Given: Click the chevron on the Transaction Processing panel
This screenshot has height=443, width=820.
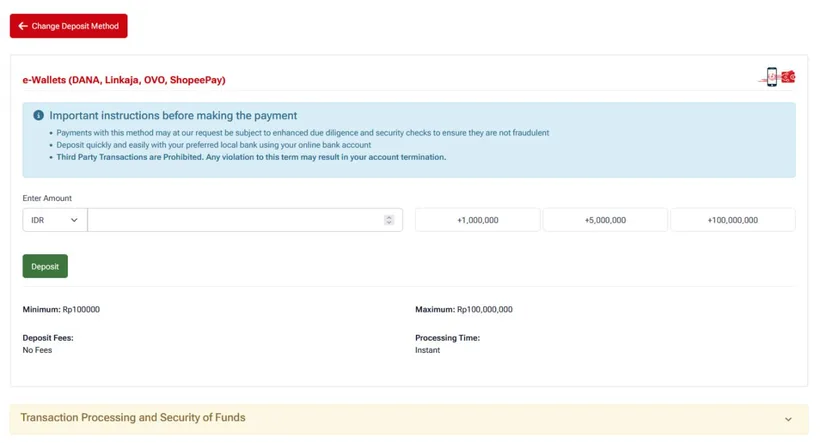Looking at the screenshot, I should click(x=788, y=419).
